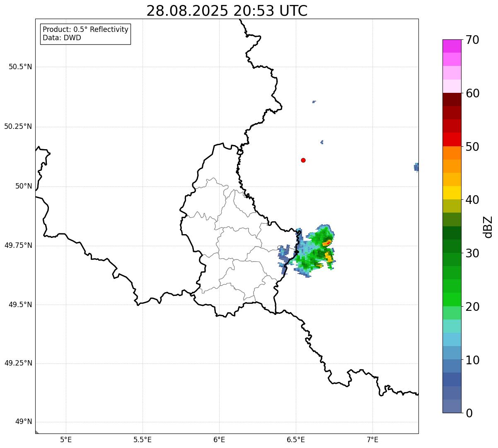Click the colorbar tick label '10'
498x448 pixels.
coord(472,360)
